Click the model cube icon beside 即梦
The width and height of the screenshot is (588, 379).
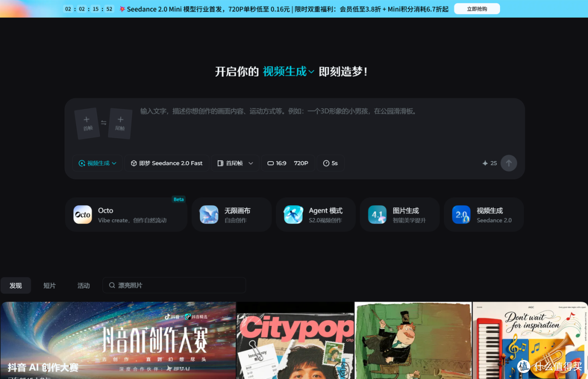tap(133, 163)
